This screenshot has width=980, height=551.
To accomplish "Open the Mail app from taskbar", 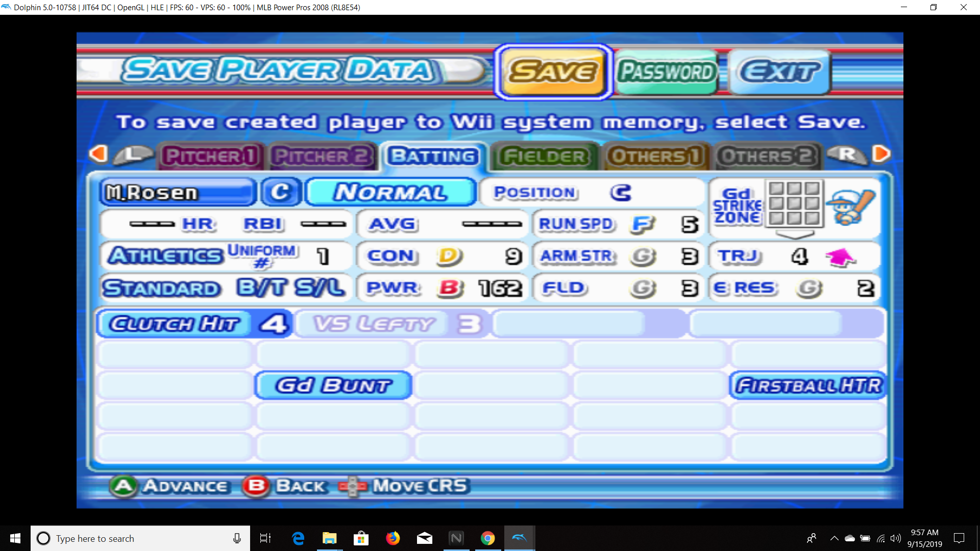I will tap(425, 538).
